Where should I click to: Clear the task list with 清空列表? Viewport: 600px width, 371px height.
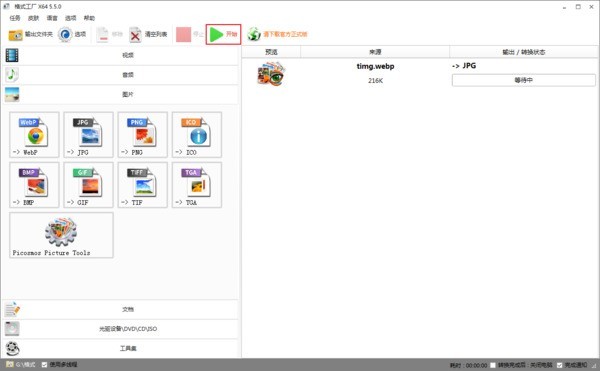pos(148,34)
